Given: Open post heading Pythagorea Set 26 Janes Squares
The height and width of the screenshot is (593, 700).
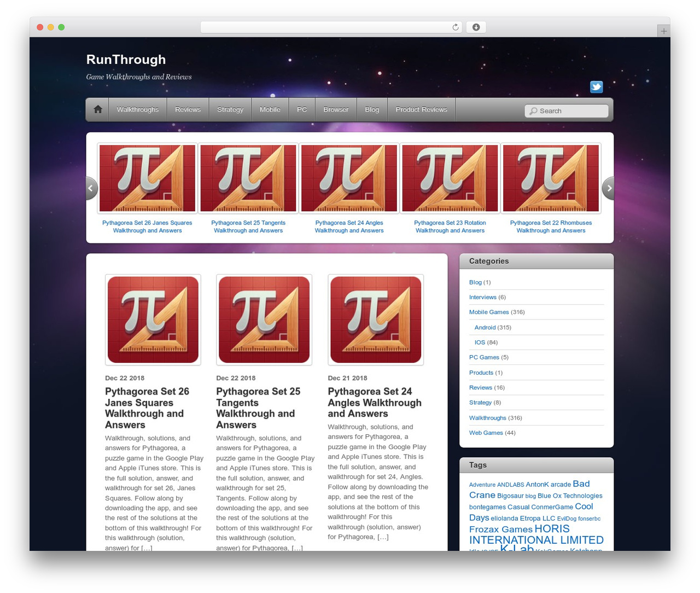Looking at the screenshot, I should coord(148,408).
